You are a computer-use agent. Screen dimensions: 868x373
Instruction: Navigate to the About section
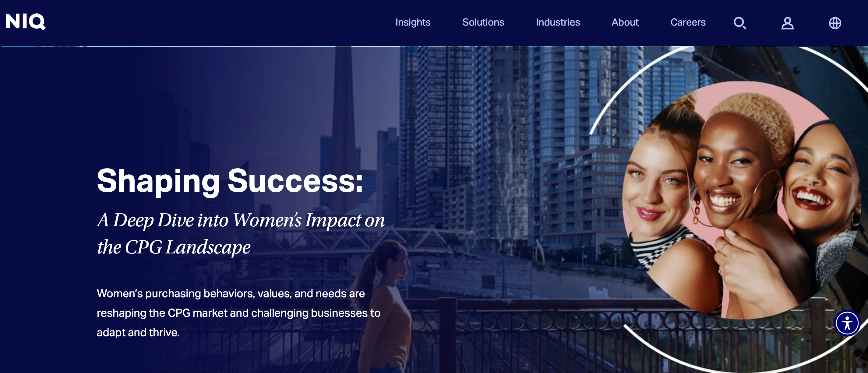(624, 23)
